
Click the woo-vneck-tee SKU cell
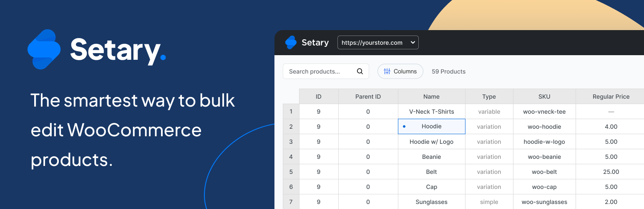point(544,112)
